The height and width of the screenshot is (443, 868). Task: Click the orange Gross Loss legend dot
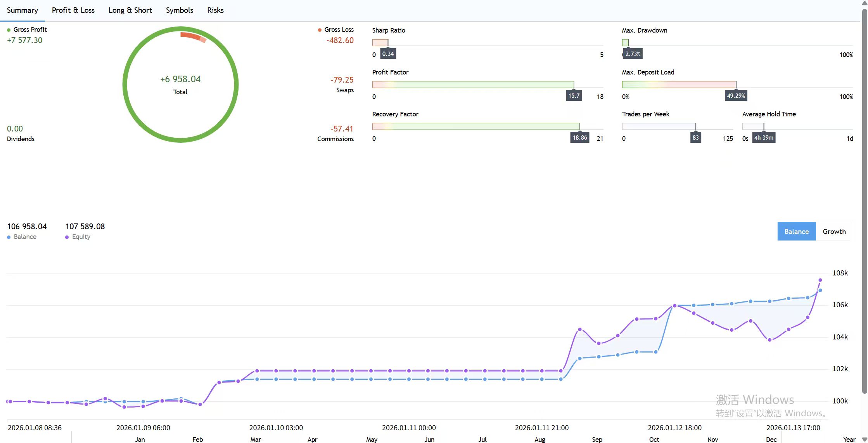pyautogui.click(x=320, y=30)
